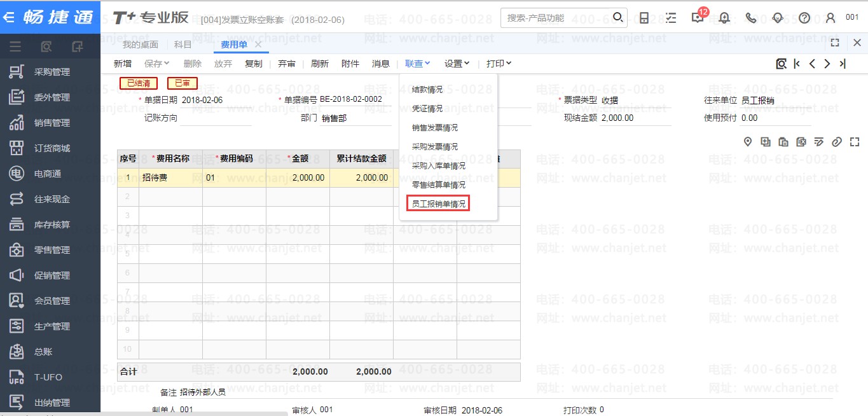Click the phone support icon
Image resolution: width=868 pixels, height=416 pixels.
pos(751,18)
